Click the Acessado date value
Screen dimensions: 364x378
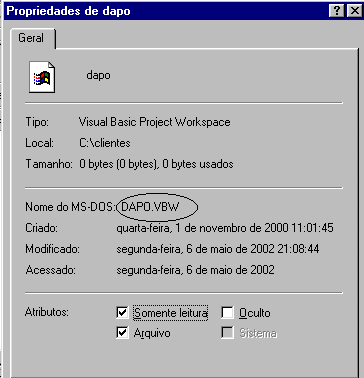click(195, 270)
